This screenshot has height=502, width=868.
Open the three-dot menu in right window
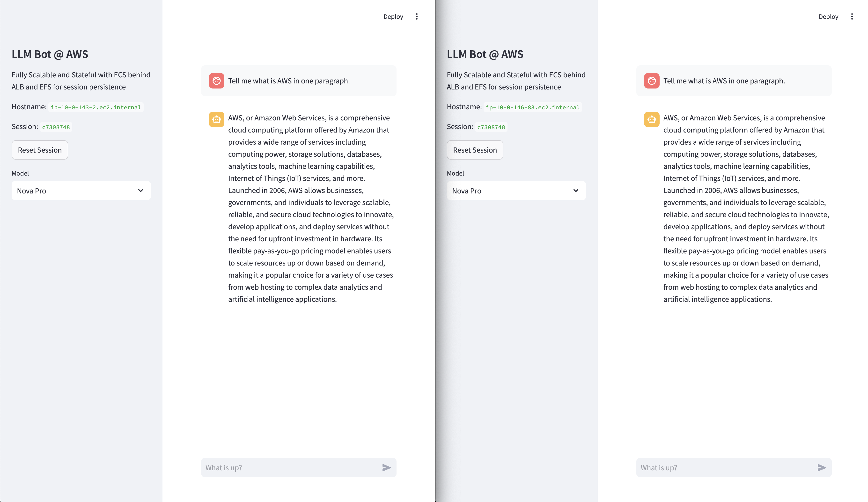point(852,16)
